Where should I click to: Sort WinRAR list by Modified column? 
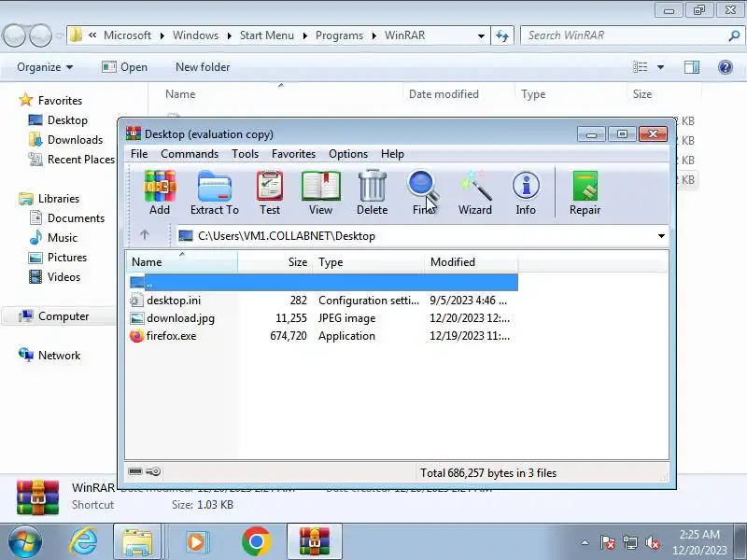472,262
